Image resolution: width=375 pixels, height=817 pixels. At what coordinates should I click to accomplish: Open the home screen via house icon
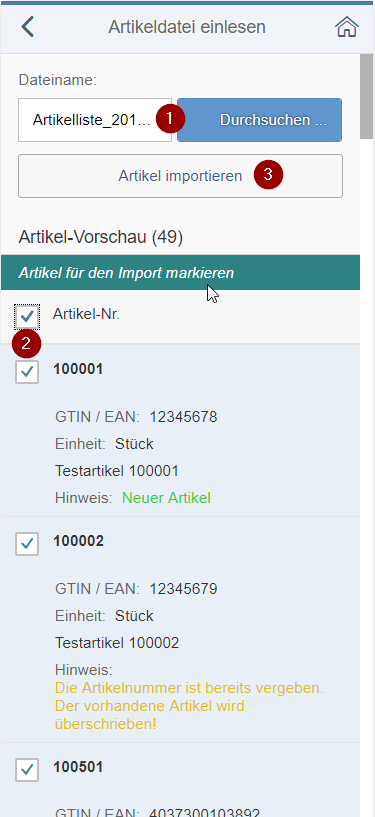coord(346,27)
